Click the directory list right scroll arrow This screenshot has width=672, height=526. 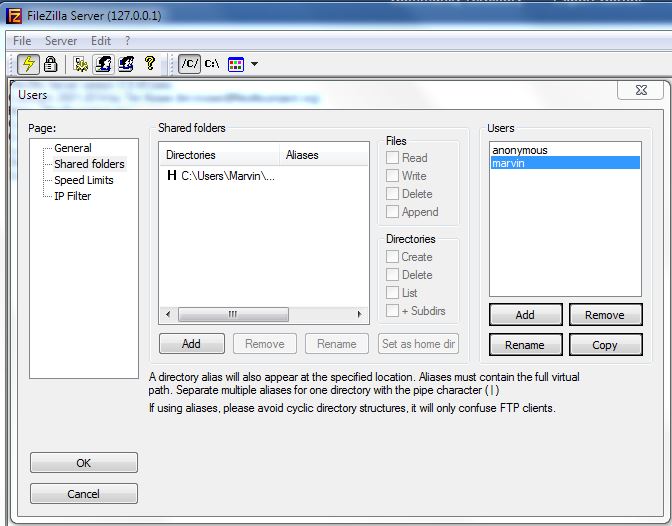click(x=359, y=315)
